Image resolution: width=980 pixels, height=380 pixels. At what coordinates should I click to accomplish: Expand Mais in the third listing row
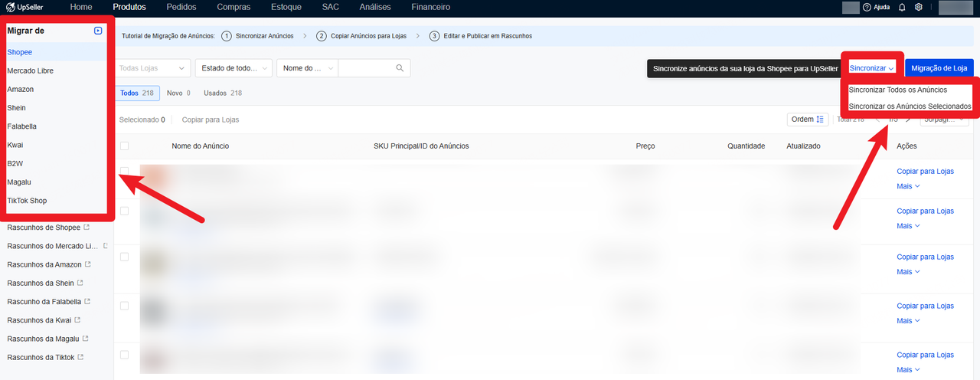(x=908, y=272)
